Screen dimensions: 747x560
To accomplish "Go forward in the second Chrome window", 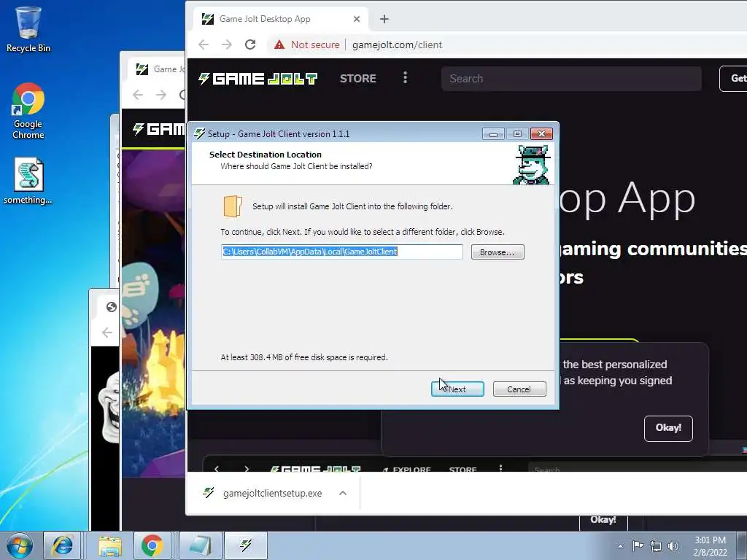I will pos(161,95).
